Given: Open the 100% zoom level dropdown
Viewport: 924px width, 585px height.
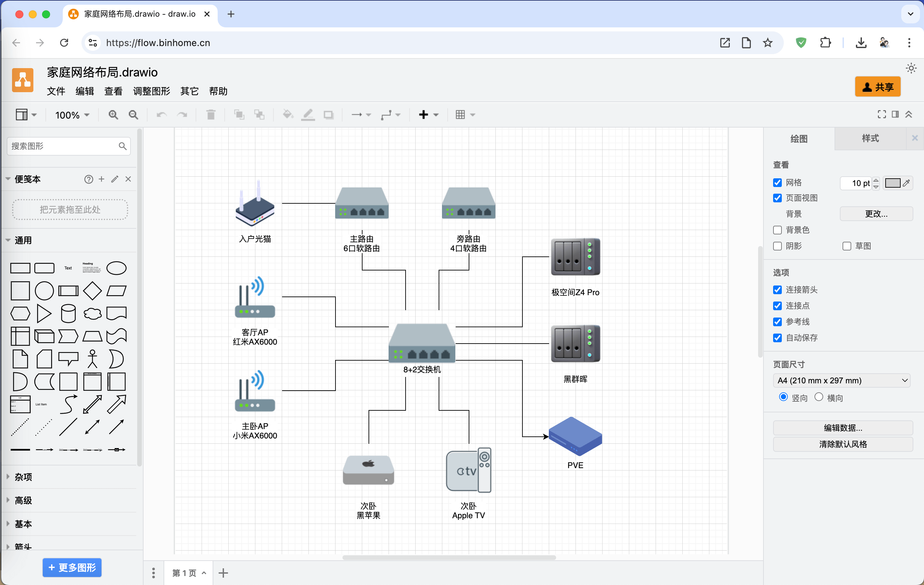Looking at the screenshot, I should point(72,115).
